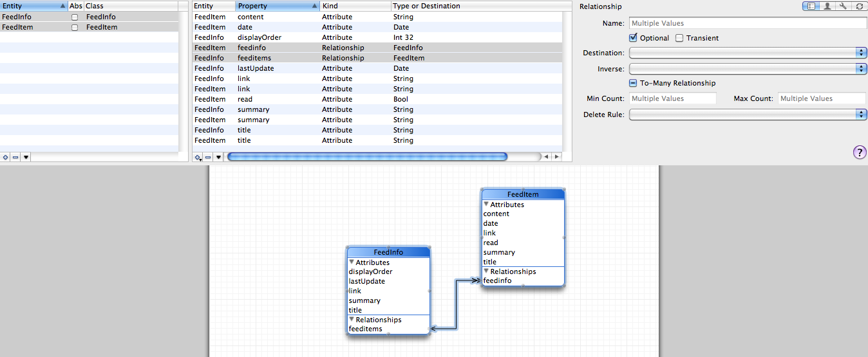Image resolution: width=868 pixels, height=357 pixels.
Task: Select the feedinfo relationship row
Action: [x=377, y=48]
